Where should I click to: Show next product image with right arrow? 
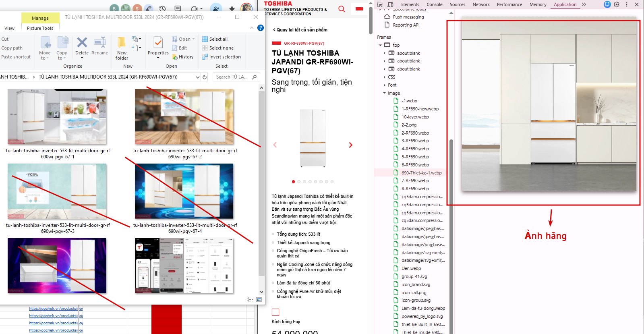(x=350, y=145)
